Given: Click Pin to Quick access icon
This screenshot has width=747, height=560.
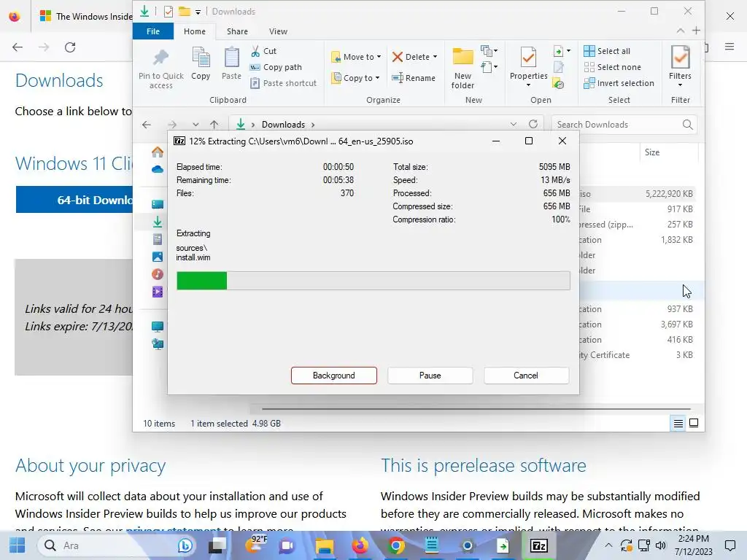Looking at the screenshot, I should click(160, 58).
